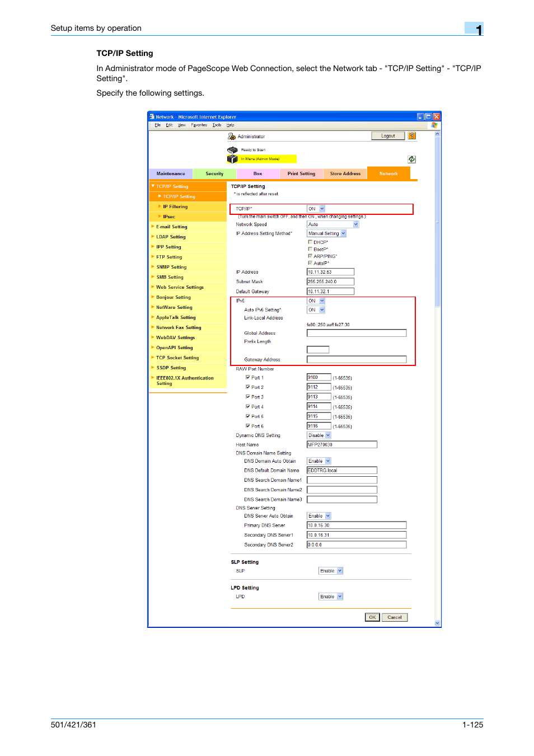Viewport: 534px width, 756px height.
Task: Switch to the Box tab
Action: (x=257, y=174)
